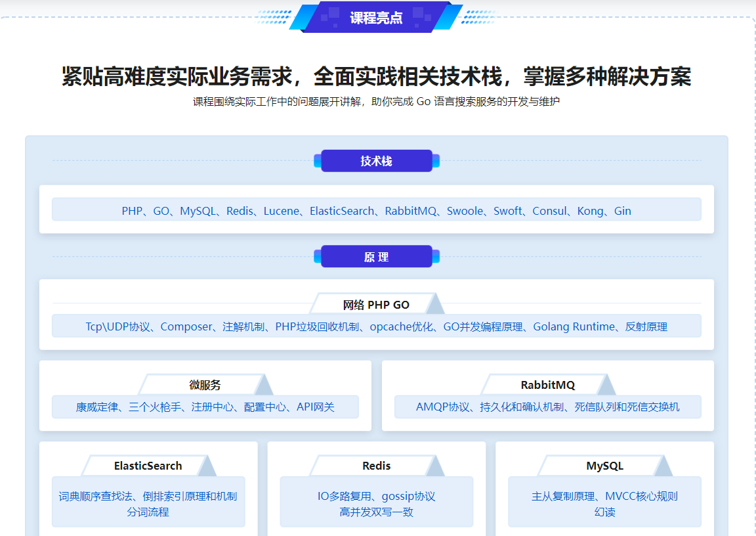Click the 课程亮点 banner title

point(376,18)
